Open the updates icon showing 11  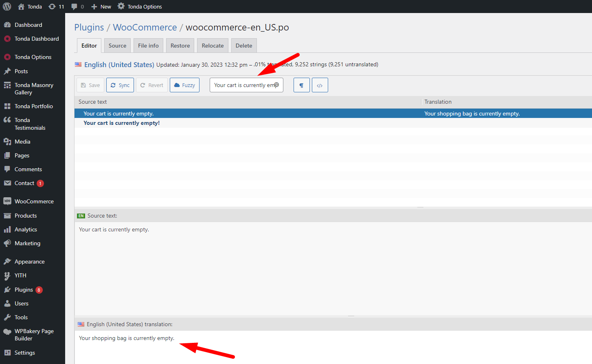click(x=52, y=7)
